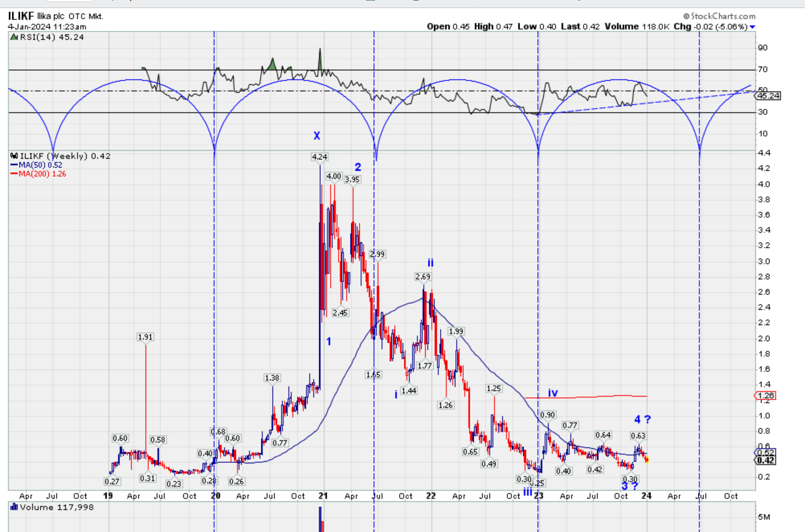Click the 0.26 price label
The height and width of the screenshot is (532, 805).
point(237,482)
